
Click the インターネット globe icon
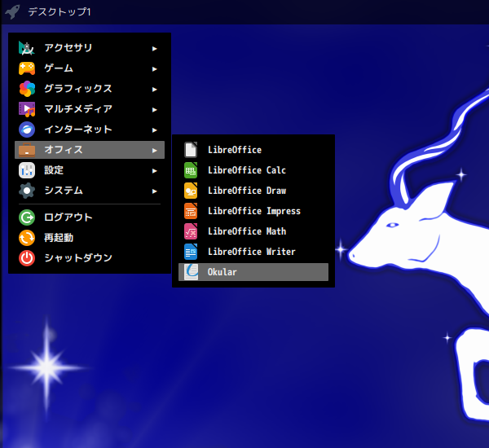[27, 130]
